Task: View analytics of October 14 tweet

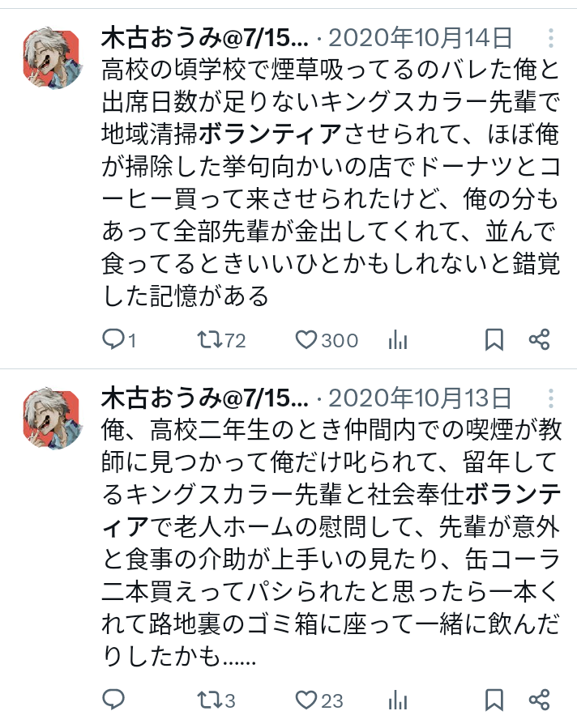Action: pos(398,340)
